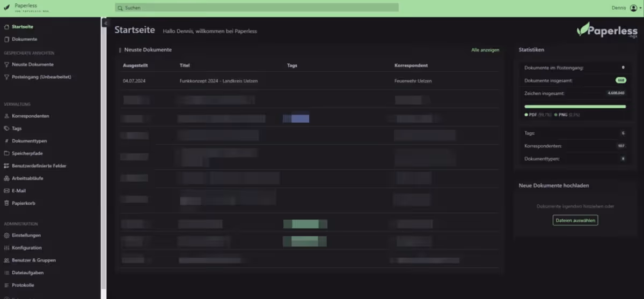Open Einstellungen via the gear icon
Screen dimensions: 644x299
pos(6,236)
